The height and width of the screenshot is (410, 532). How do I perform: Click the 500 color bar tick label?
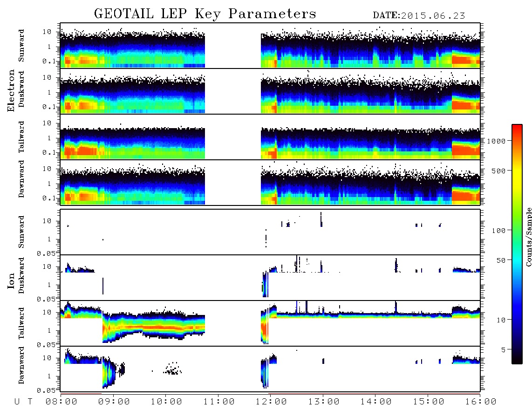point(499,171)
